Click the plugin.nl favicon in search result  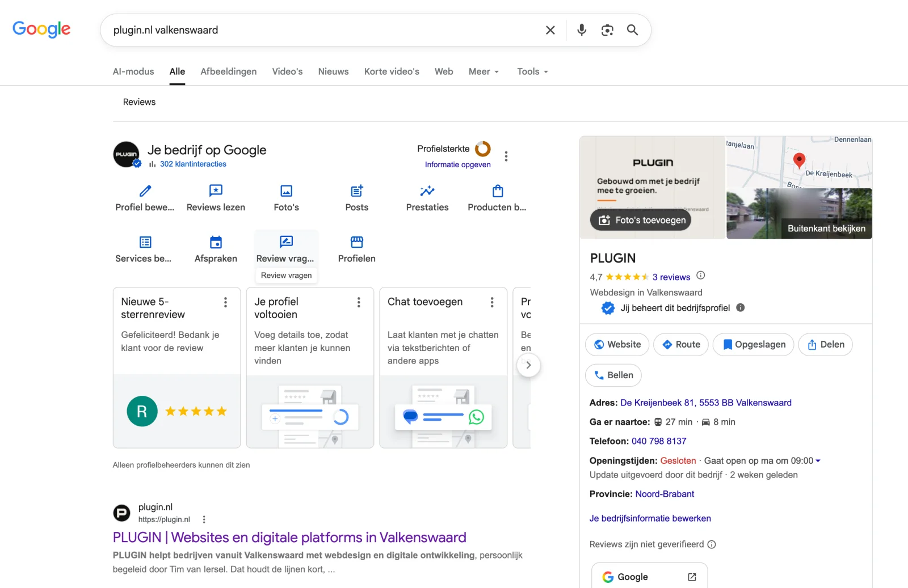pyautogui.click(x=121, y=513)
